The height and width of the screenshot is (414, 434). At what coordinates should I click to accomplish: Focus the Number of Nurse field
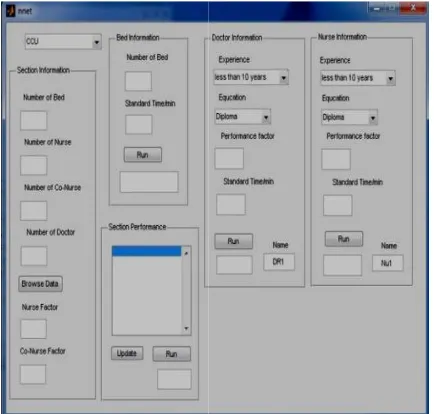click(34, 165)
